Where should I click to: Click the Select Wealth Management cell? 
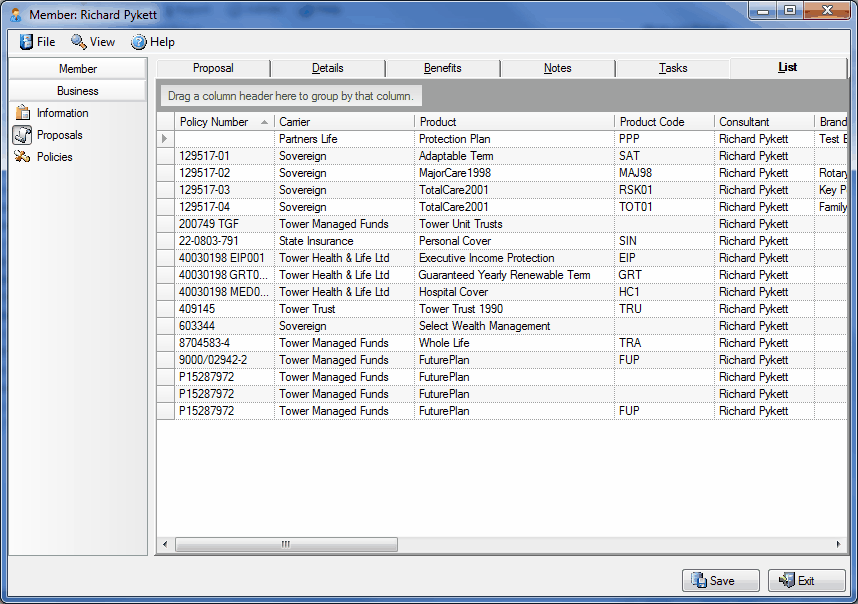(x=514, y=326)
